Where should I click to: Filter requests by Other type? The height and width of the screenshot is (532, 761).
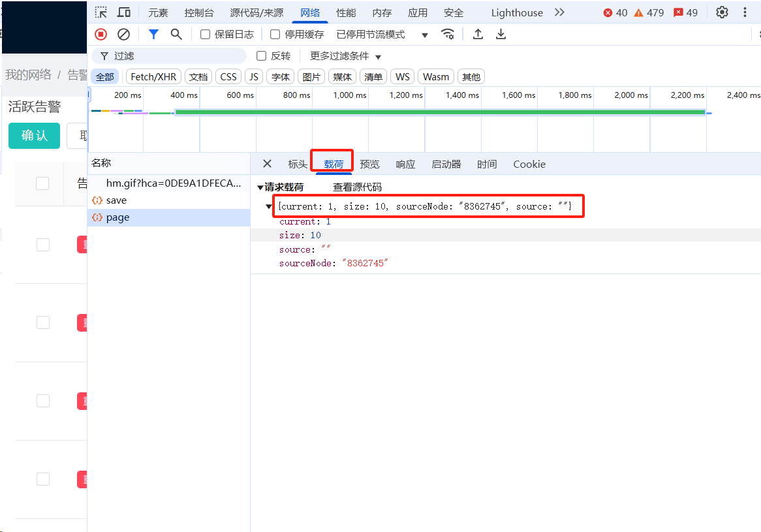tap(471, 76)
